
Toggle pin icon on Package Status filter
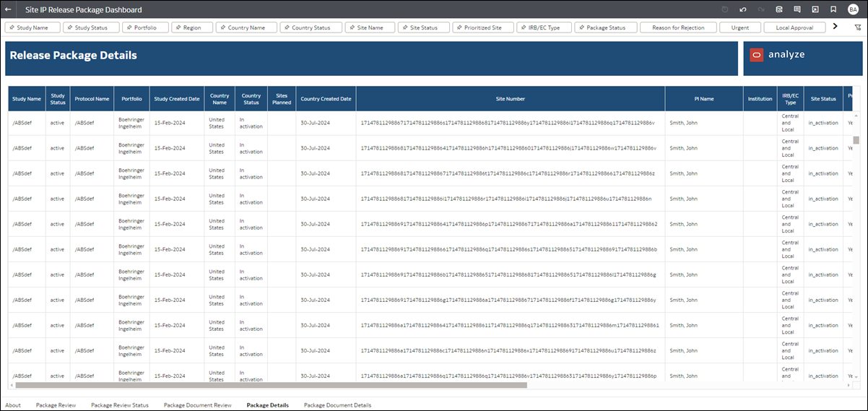coord(581,27)
